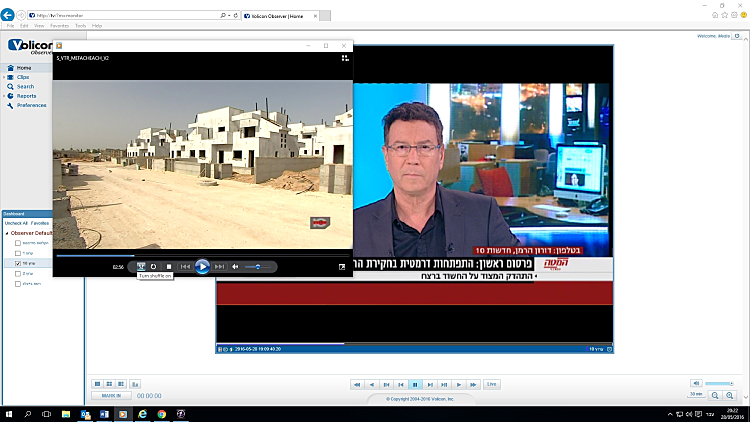Click the icon next to layout buttons
Image resolution: width=750 pixels, height=422 pixels.
tap(135, 384)
